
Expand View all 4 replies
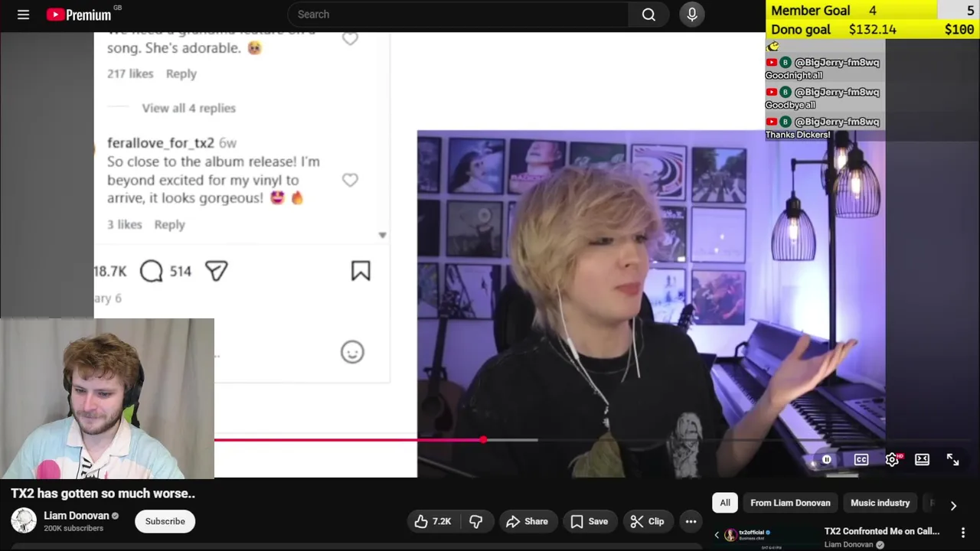click(x=188, y=108)
